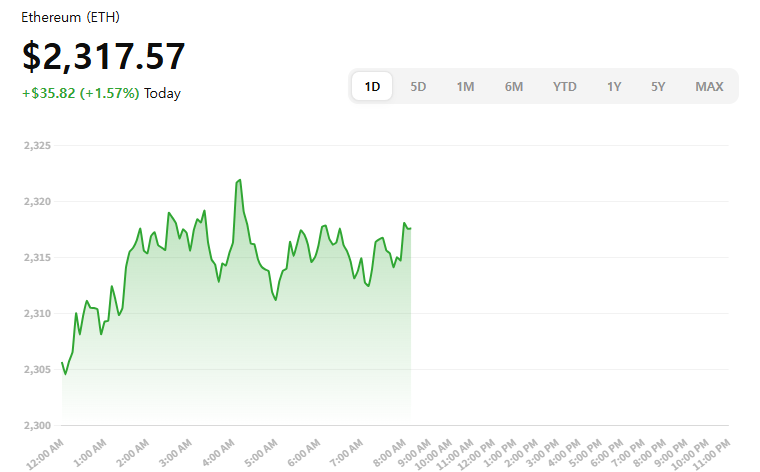Image resolution: width=760 pixels, height=472 pixels.
Task: Click the 2,320 y-axis label
Action: pyautogui.click(x=37, y=202)
